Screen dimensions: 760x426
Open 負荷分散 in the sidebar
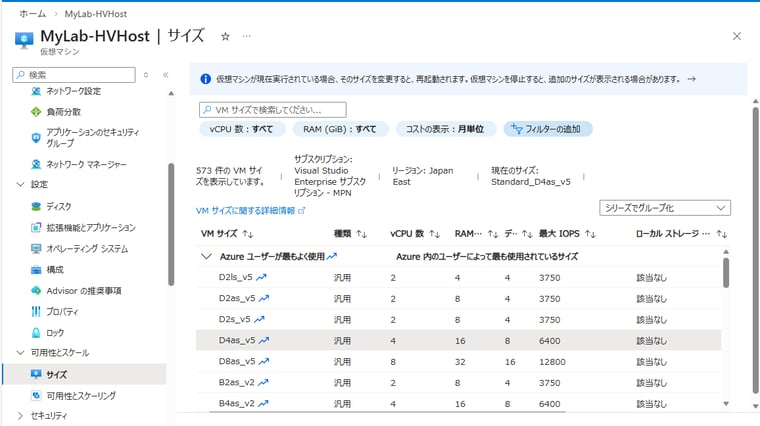click(63, 112)
